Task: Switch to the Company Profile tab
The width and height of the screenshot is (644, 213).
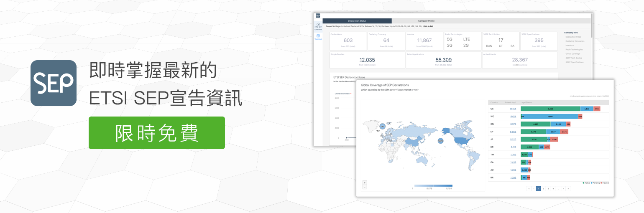Action: click(426, 20)
